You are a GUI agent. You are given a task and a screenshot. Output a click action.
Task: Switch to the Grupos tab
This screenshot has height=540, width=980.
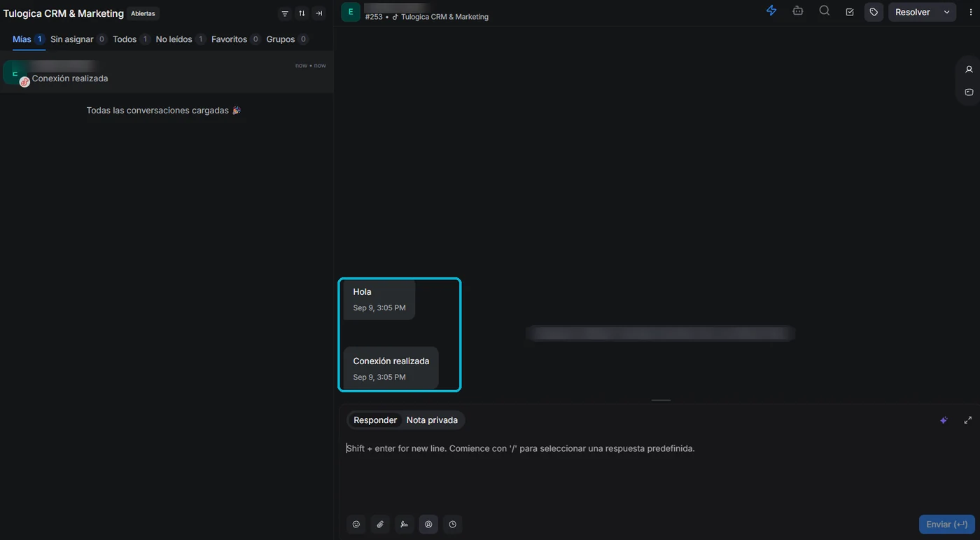point(287,39)
